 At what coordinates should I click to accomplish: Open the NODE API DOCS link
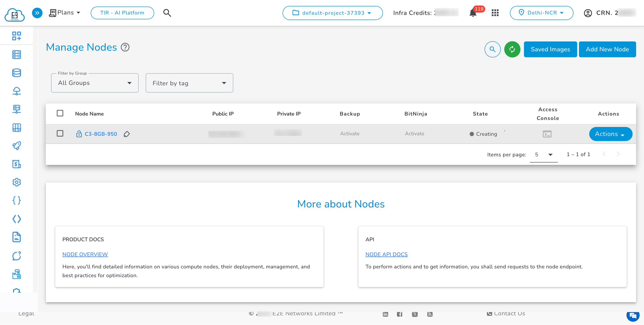[x=386, y=254]
